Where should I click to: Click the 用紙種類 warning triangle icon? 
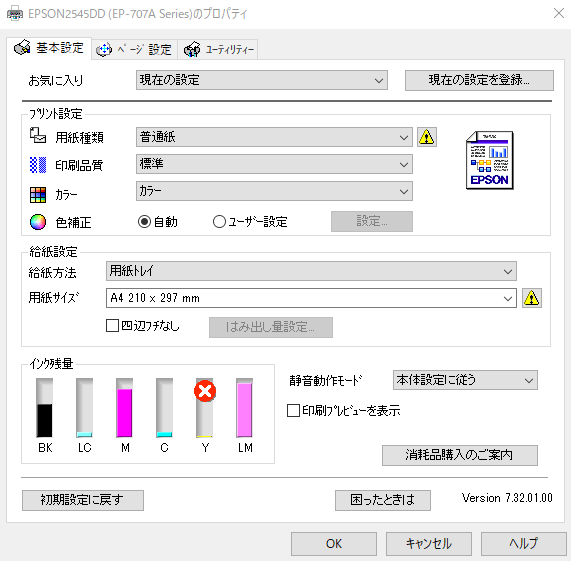pyautogui.click(x=426, y=137)
